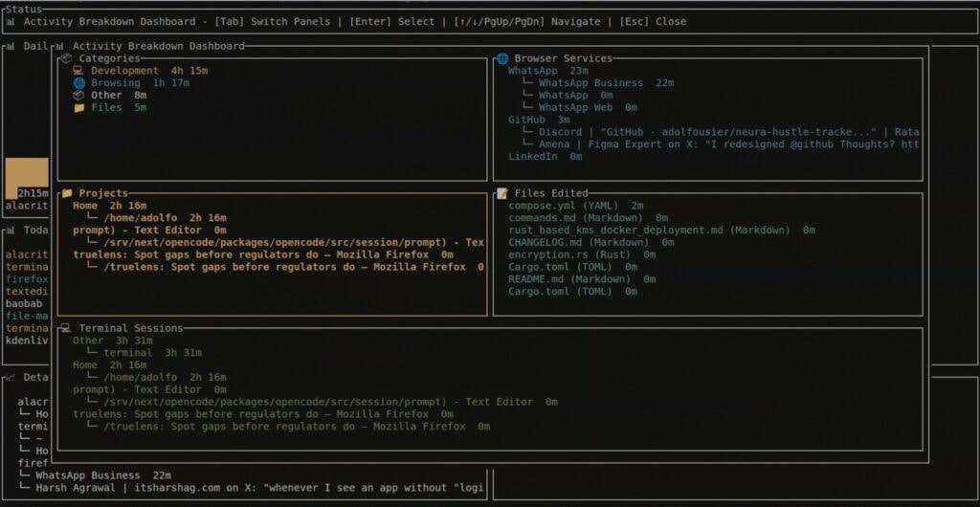The image size is (980, 507).
Task: Collapse the GitHub 3m service group
Action: tap(539, 120)
